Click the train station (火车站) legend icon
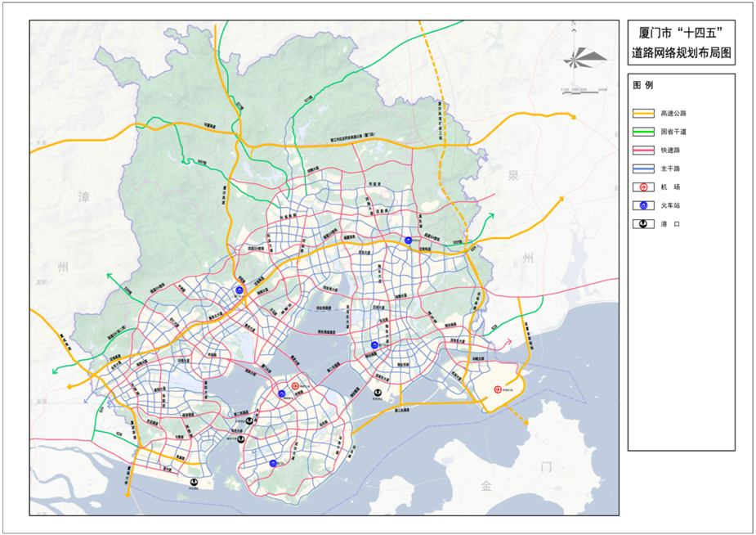756x535 pixels. click(x=643, y=205)
